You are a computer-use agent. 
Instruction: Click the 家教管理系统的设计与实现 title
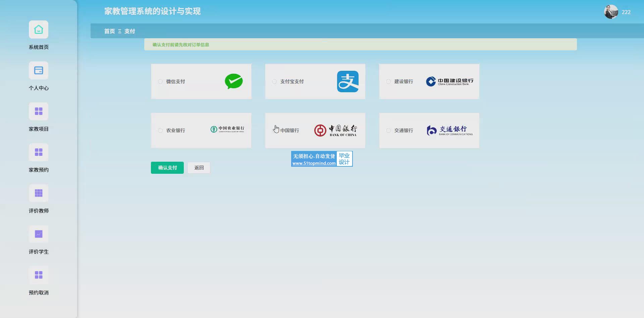tap(152, 11)
